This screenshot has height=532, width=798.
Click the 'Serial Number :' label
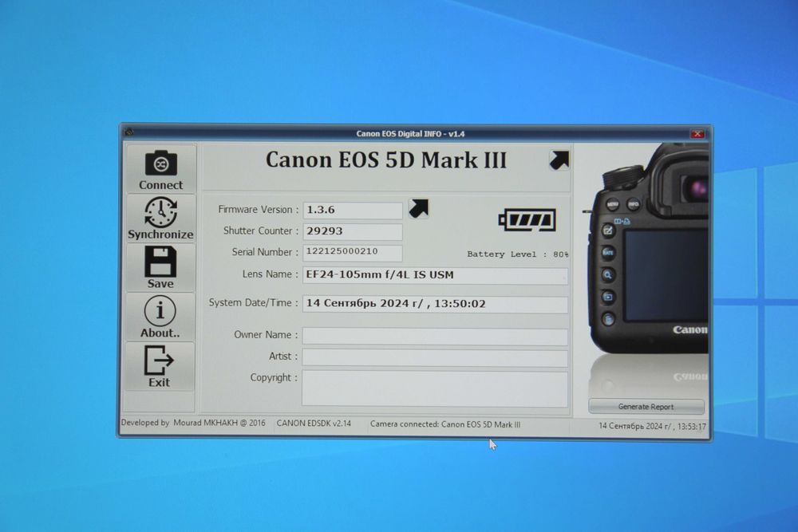pyautogui.click(x=265, y=252)
